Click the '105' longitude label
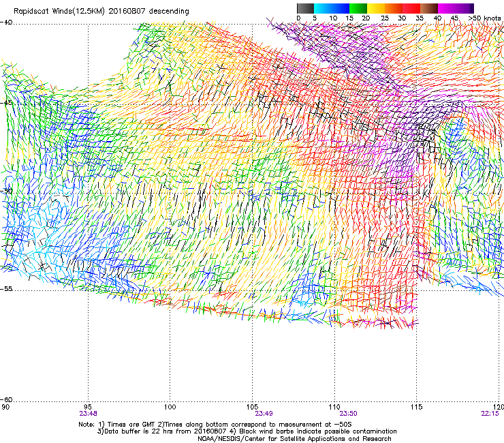Image resolution: width=504 pixels, height=443 pixels. click(x=252, y=407)
